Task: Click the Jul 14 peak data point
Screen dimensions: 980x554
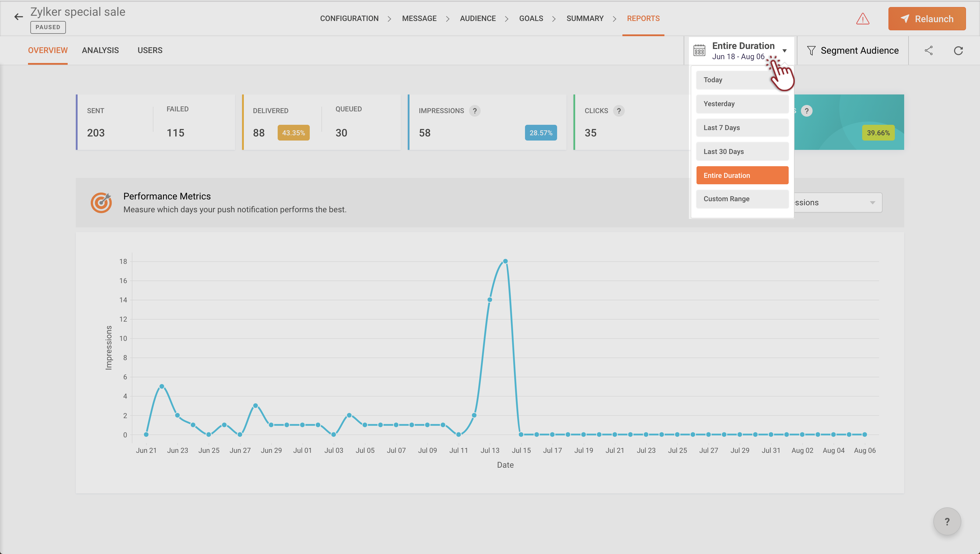Action: coord(505,261)
